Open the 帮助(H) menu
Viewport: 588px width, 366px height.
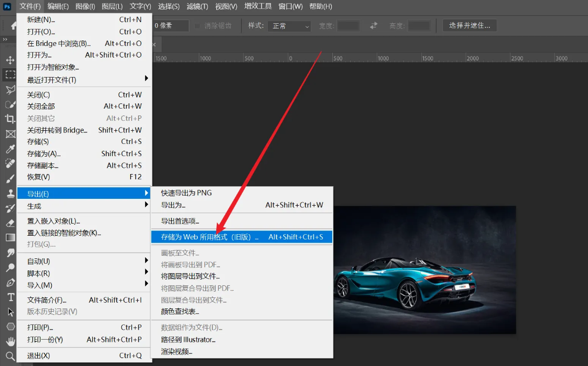pyautogui.click(x=321, y=6)
